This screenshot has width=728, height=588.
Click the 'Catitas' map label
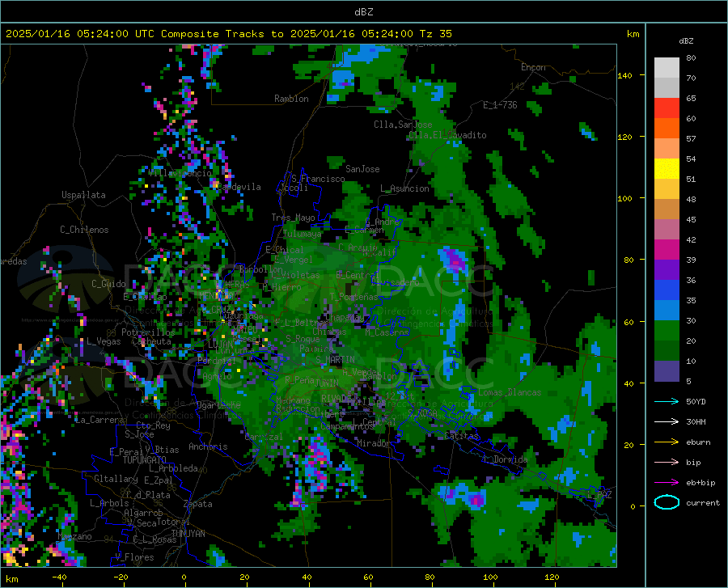(462, 436)
